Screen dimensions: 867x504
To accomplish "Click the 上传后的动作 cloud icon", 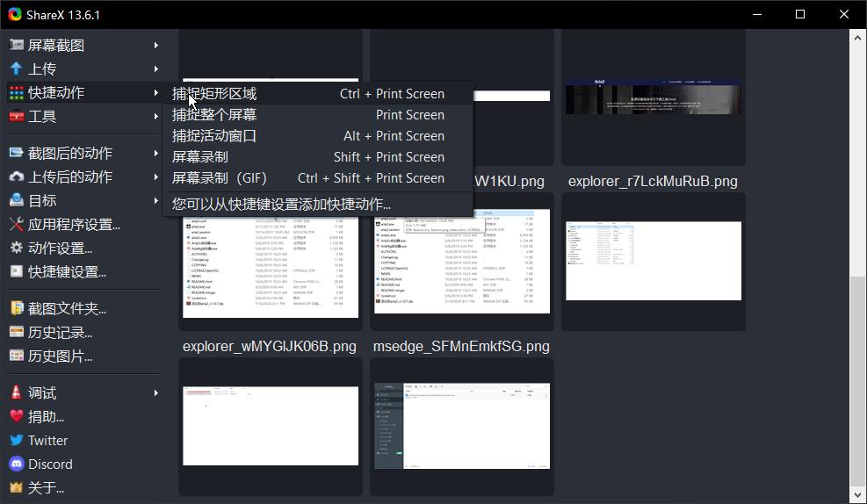I will [17, 176].
